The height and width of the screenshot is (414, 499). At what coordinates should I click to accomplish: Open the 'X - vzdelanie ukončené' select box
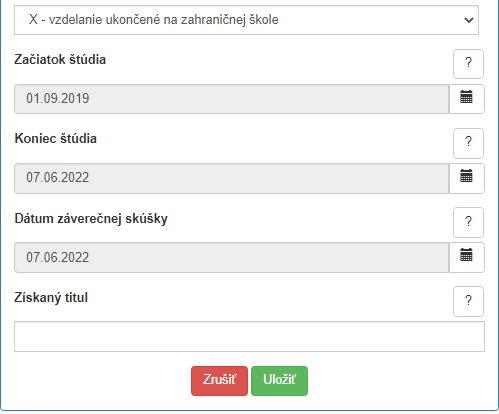tap(246, 20)
